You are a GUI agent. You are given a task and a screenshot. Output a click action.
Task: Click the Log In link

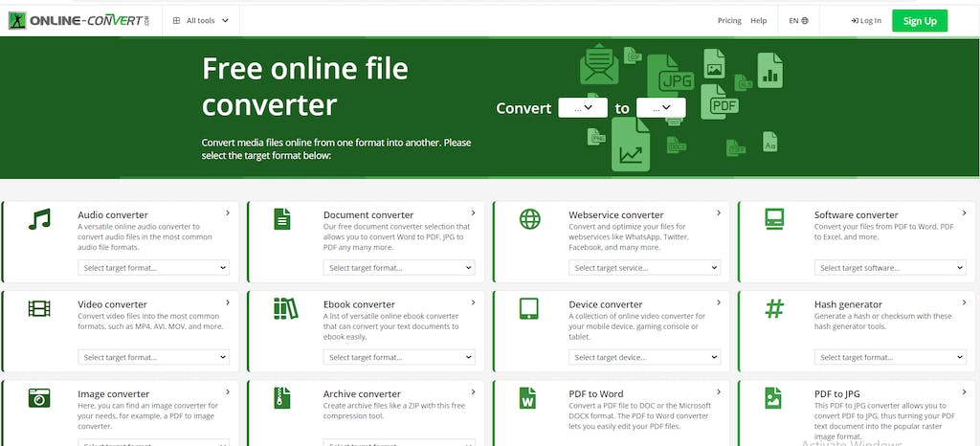click(866, 21)
